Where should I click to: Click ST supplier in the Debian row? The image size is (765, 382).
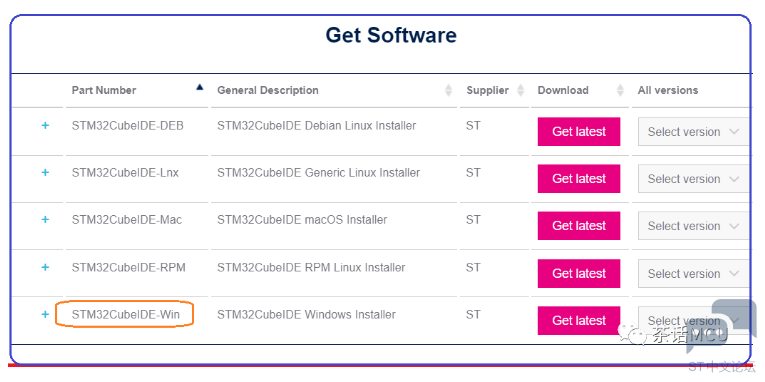(x=473, y=125)
